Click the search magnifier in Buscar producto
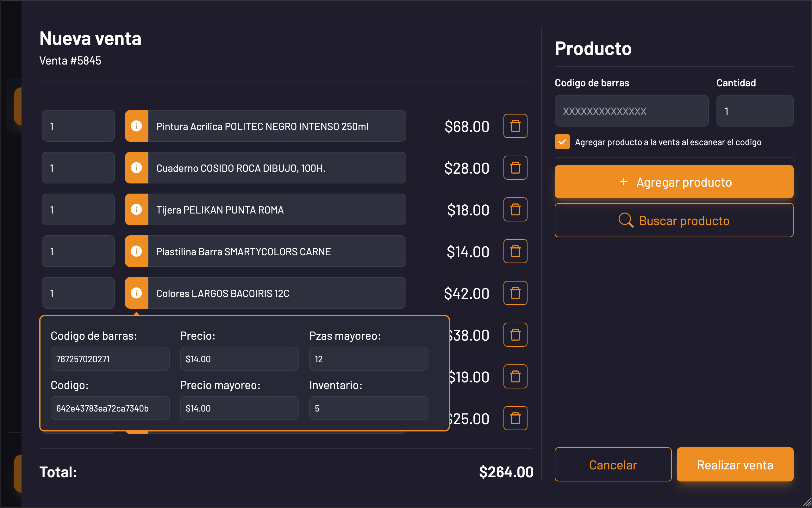This screenshot has width=812, height=508. tap(626, 220)
